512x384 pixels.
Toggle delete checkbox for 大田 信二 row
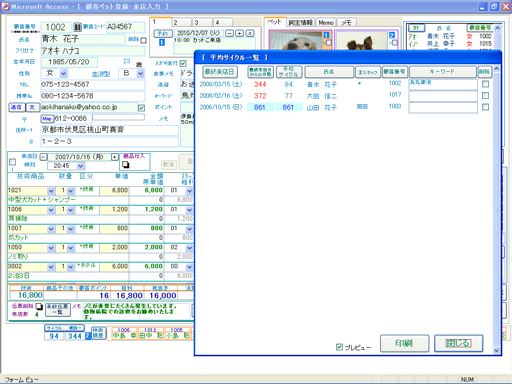click(x=485, y=96)
